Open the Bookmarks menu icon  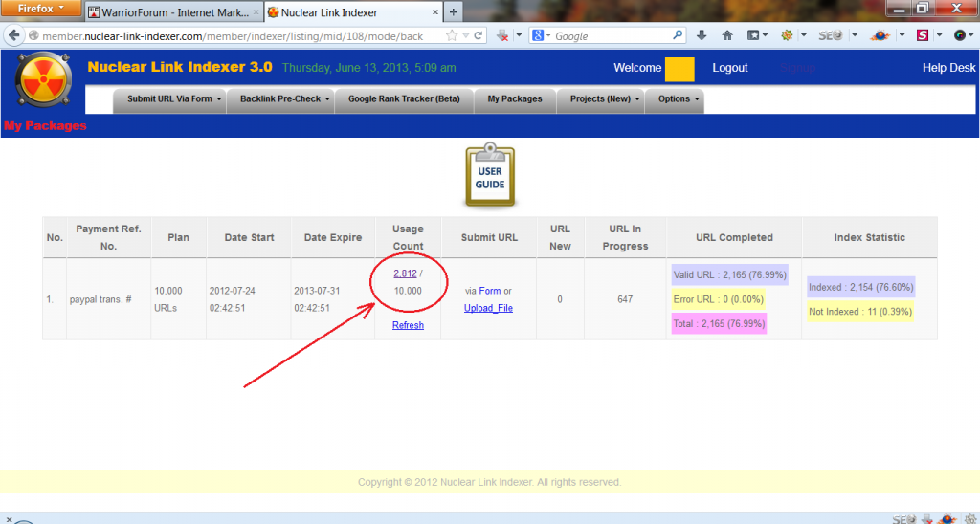coord(757,35)
